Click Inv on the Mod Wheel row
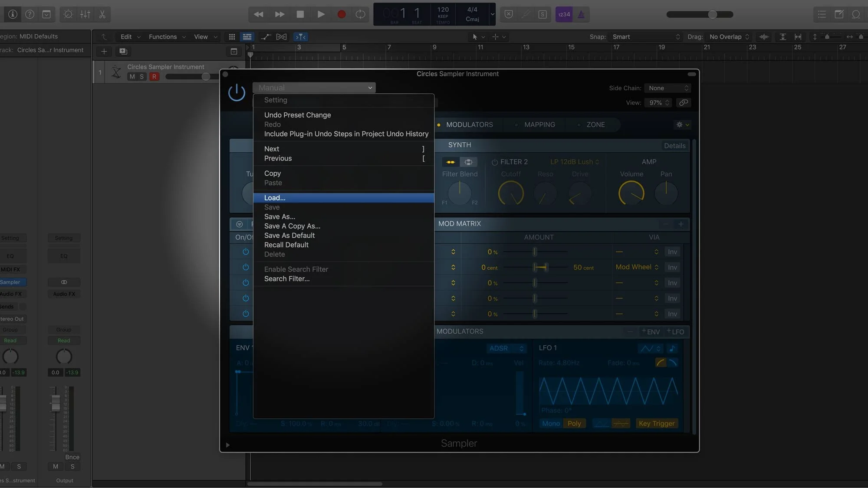This screenshot has width=868, height=488. (x=672, y=267)
